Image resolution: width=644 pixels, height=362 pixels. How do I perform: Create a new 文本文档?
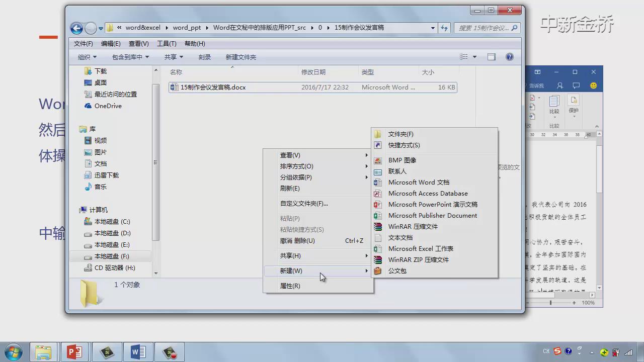click(x=435, y=237)
